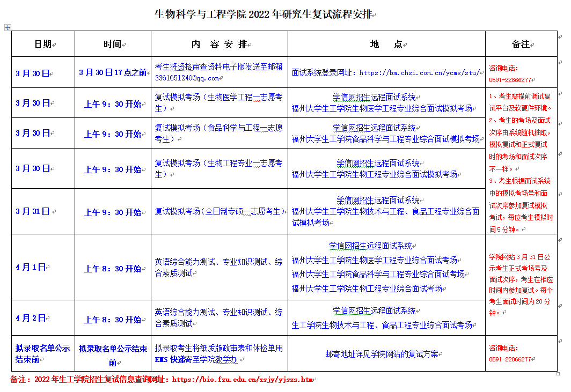Click the table move handle icon
The image size is (571, 392).
[x=7, y=27]
